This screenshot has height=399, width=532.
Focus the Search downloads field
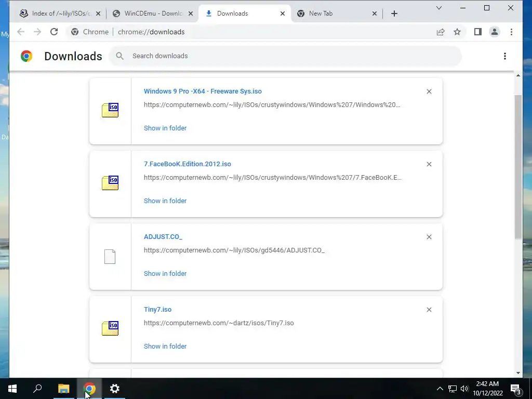pyautogui.click(x=285, y=56)
